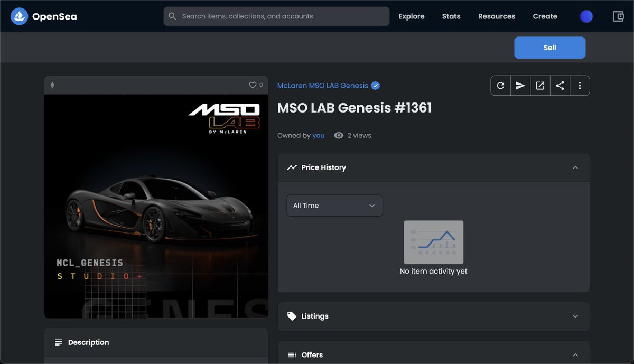Click the "No item activity yet" text
634x364 pixels.
(434, 272)
